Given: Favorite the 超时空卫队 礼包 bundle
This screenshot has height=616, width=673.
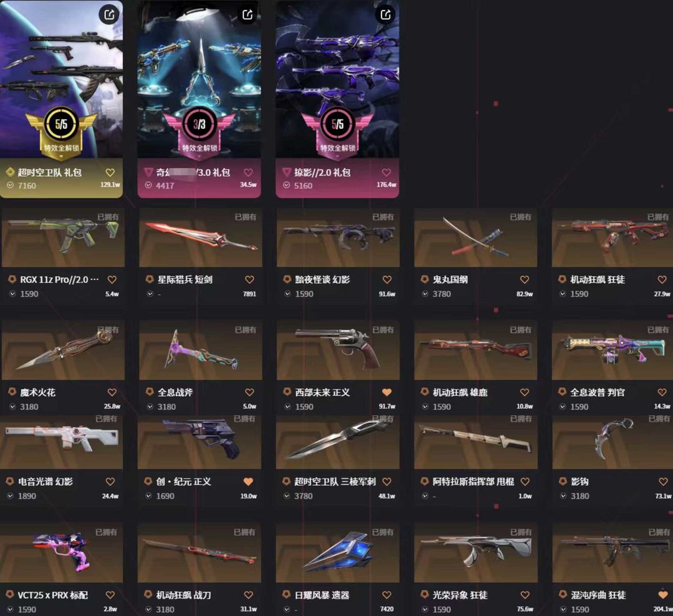Looking at the screenshot, I should tap(110, 173).
